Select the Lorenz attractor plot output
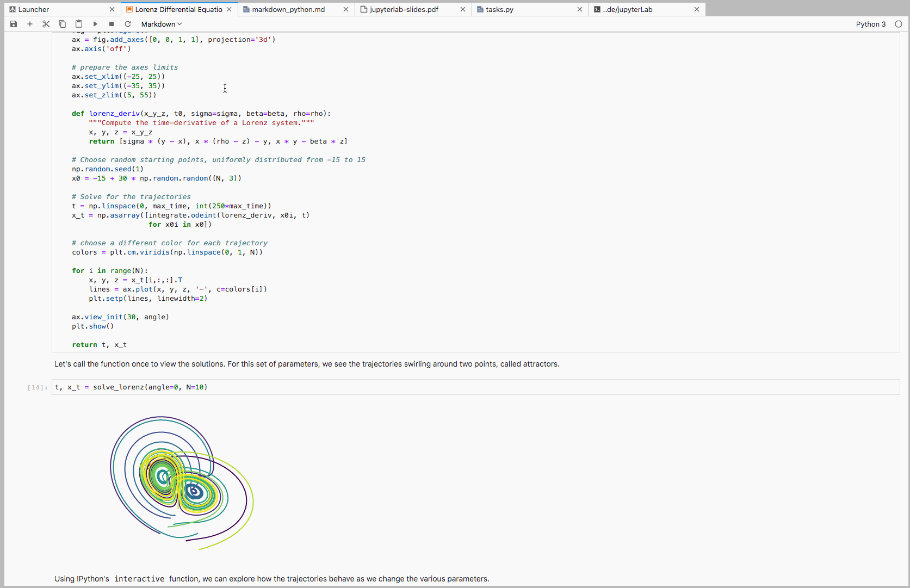The image size is (910, 588). point(182,483)
